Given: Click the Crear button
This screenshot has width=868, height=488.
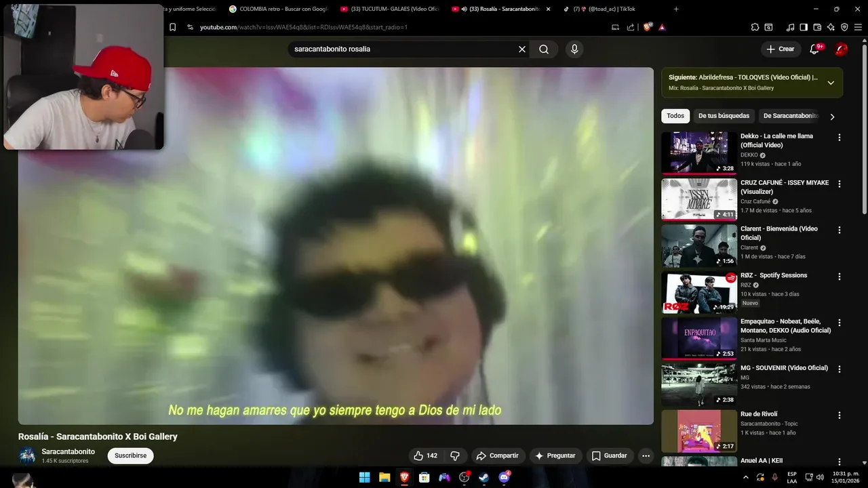Looking at the screenshot, I should click(780, 49).
